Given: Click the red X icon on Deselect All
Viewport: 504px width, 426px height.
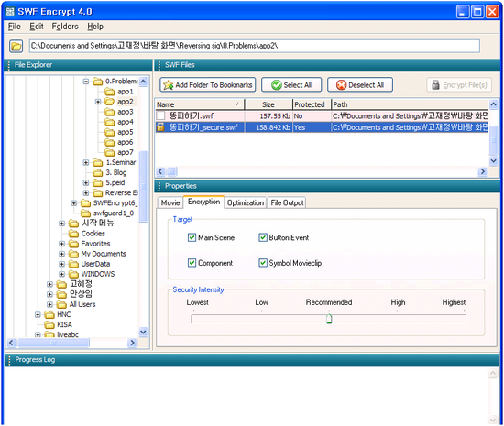Looking at the screenshot, I should point(341,85).
